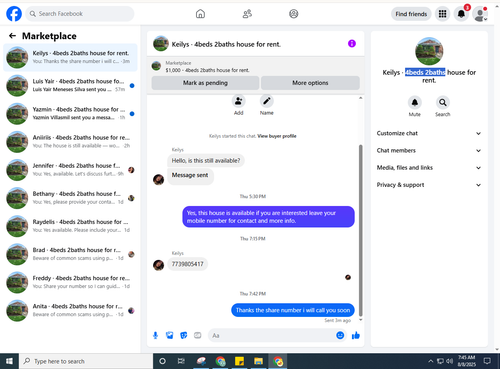Expand Chat members section

pos(429,151)
